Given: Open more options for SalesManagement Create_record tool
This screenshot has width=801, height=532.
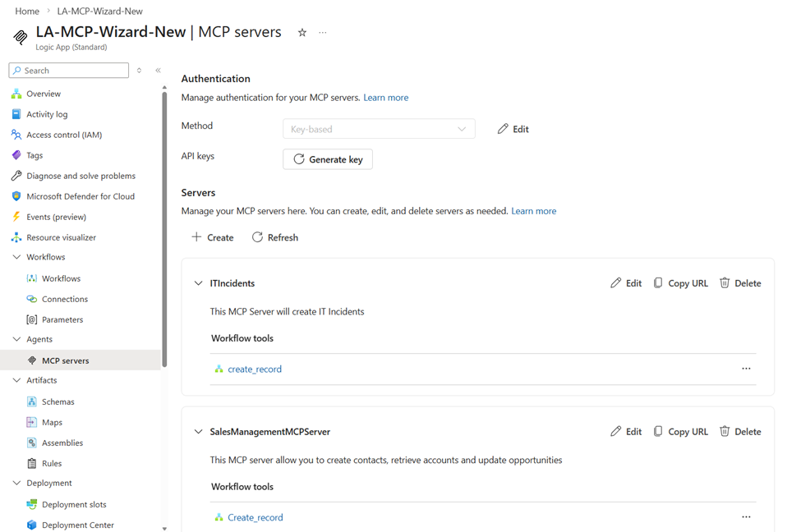Looking at the screenshot, I should [x=746, y=517].
